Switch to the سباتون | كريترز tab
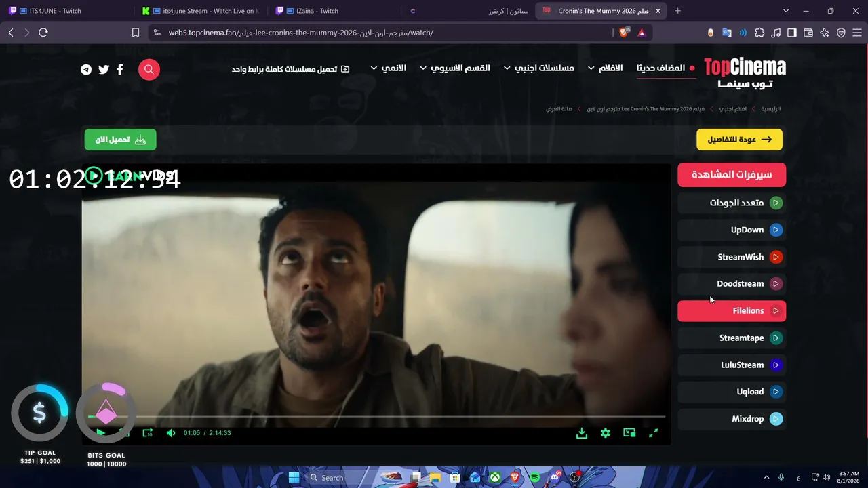 469,11
